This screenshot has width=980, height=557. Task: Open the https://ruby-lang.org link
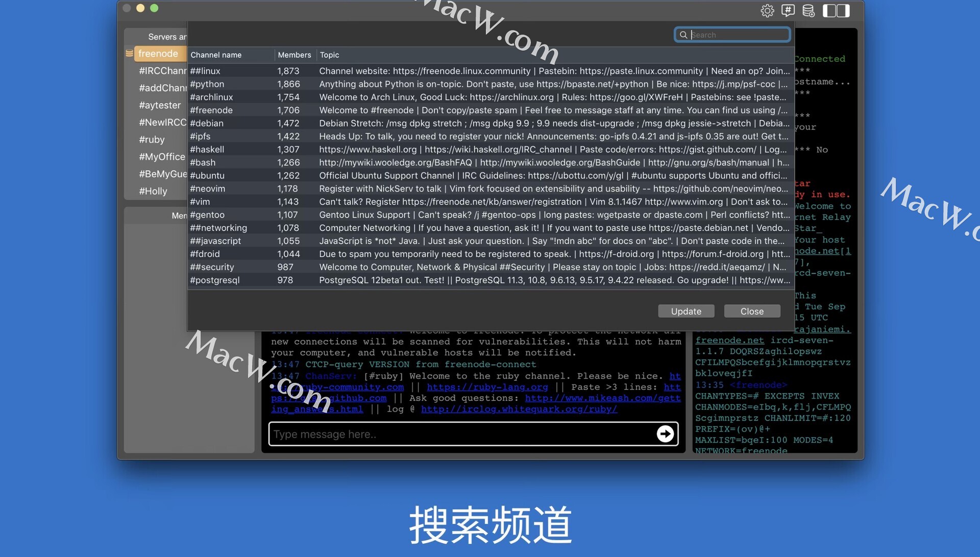tap(487, 387)
